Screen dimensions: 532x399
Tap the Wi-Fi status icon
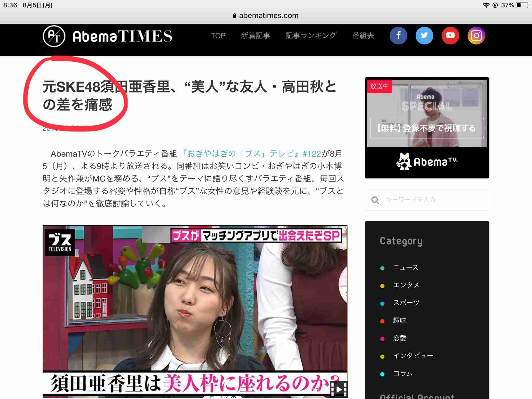point(486,5)
